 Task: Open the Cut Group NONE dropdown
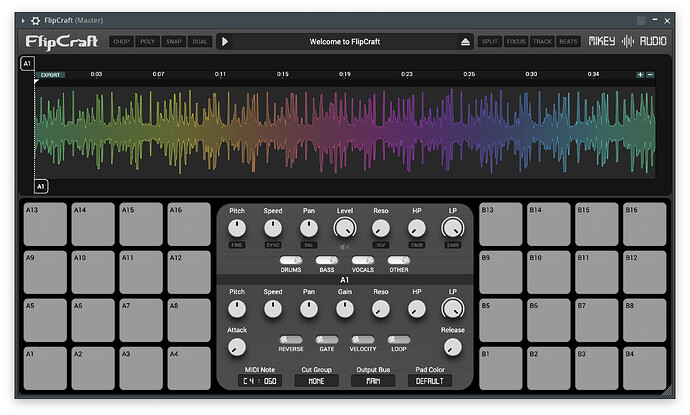[x=316, y=381]
